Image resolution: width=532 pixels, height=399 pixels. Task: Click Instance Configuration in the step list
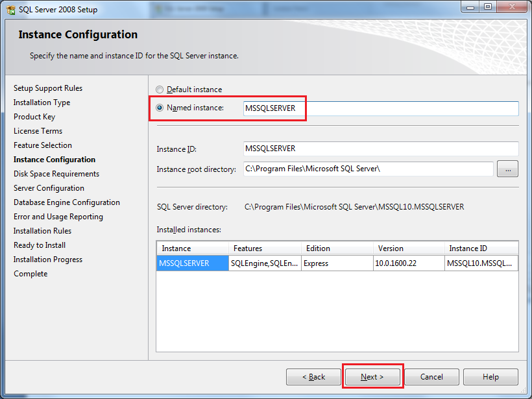click(54, 160)
